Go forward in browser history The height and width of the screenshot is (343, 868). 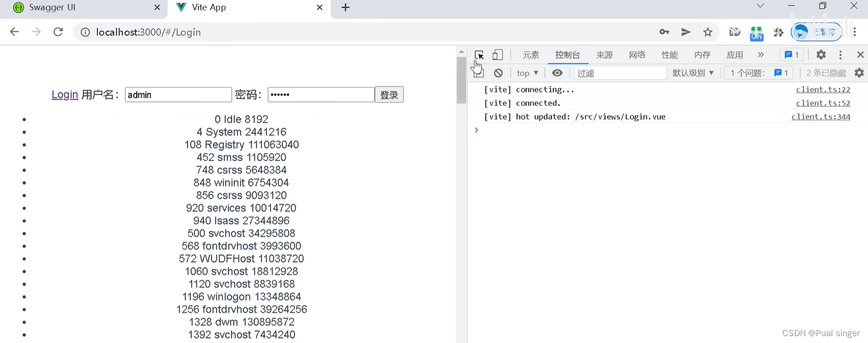click(36, 32)
